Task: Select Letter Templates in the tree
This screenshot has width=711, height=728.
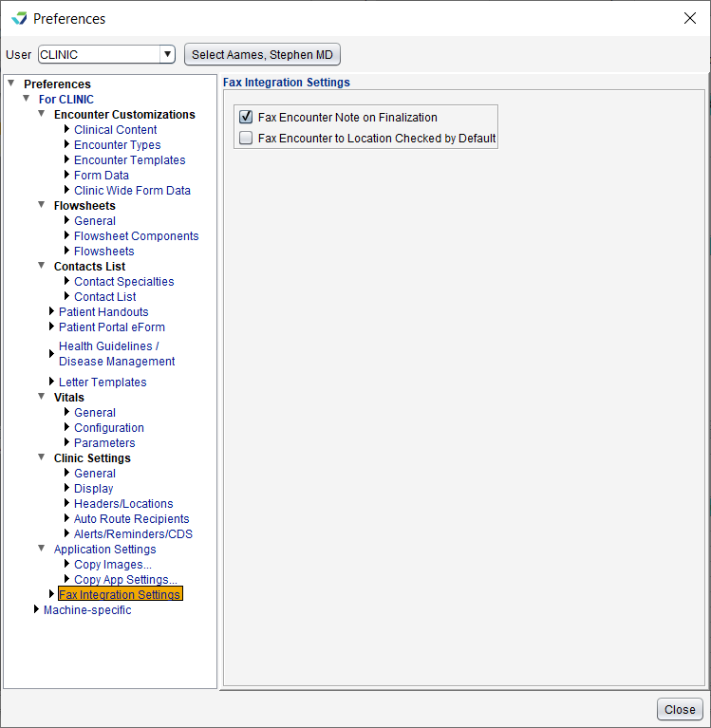Action: tap(103, 383)
